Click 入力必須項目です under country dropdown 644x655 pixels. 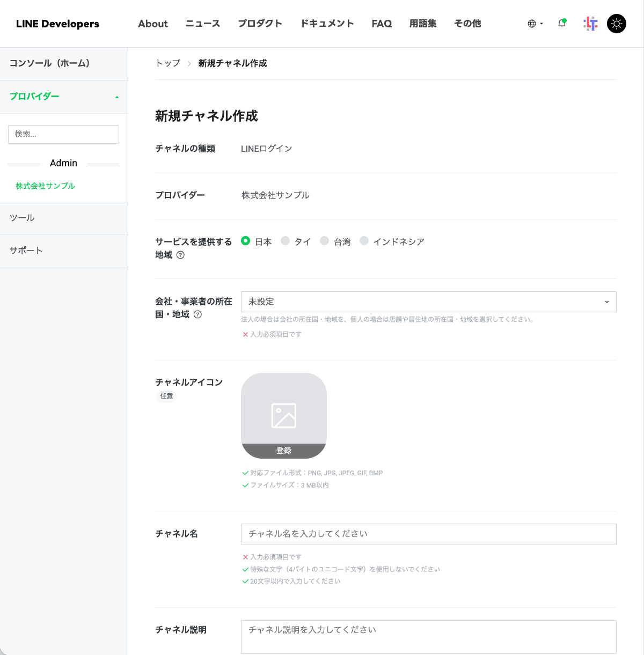(276, 334)
